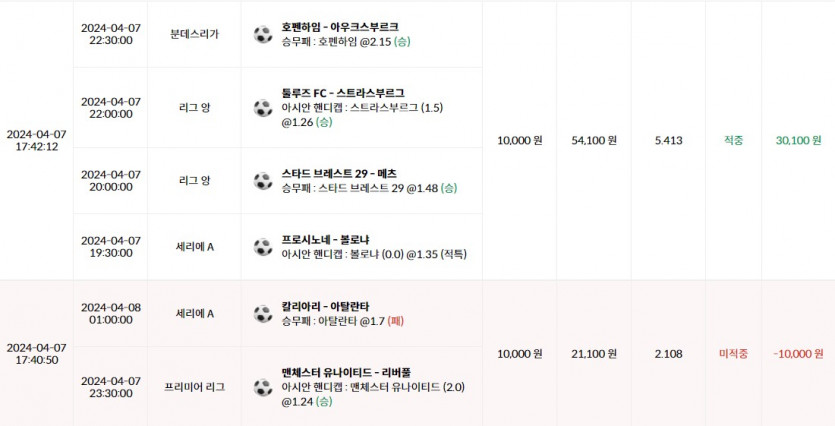Click the 5.413 total odds value
835x426 pixels.
click(x=668, y=140)
